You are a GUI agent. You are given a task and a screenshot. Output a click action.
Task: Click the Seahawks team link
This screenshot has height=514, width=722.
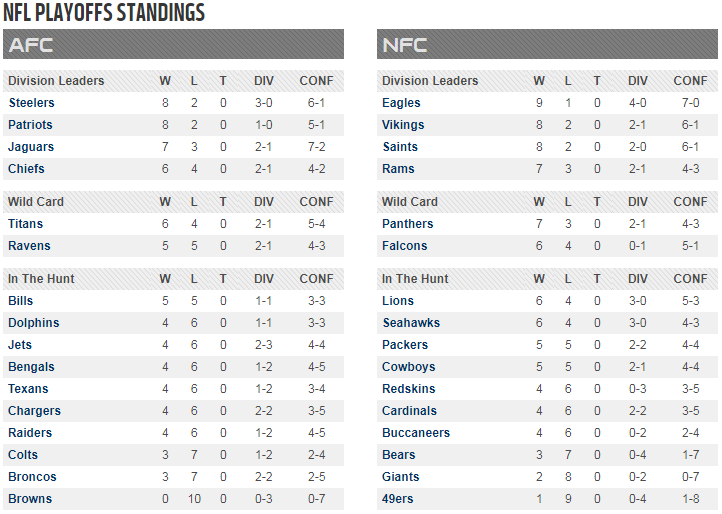pyautogui.click(x=411, y=323)
